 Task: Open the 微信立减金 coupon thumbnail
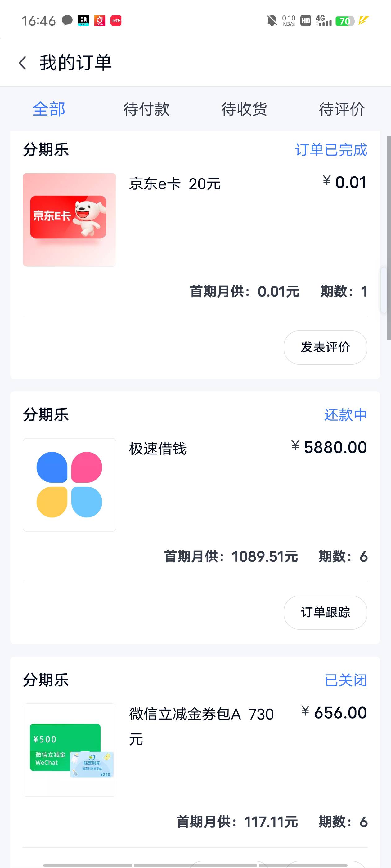click(70, 750)
